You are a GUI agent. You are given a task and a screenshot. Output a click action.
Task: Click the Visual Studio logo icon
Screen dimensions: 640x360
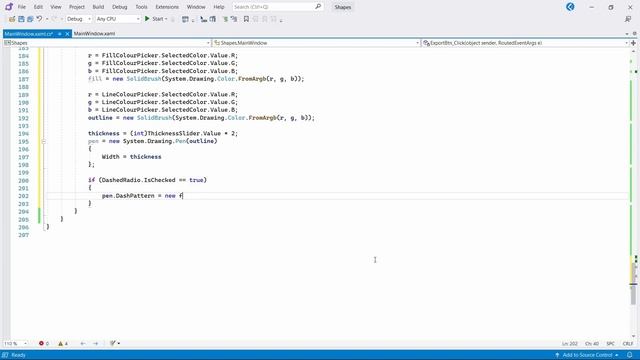9,7
